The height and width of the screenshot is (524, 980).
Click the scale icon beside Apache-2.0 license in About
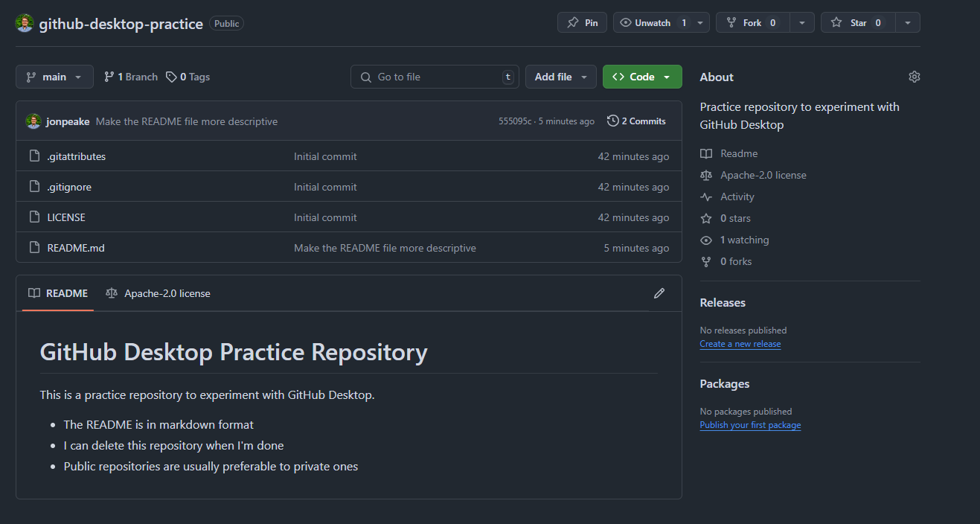(x=706, y=175)
